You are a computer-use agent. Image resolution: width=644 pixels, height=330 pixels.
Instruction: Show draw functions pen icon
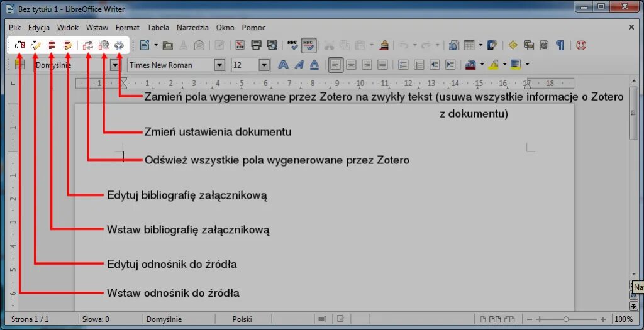coord(492,45)
